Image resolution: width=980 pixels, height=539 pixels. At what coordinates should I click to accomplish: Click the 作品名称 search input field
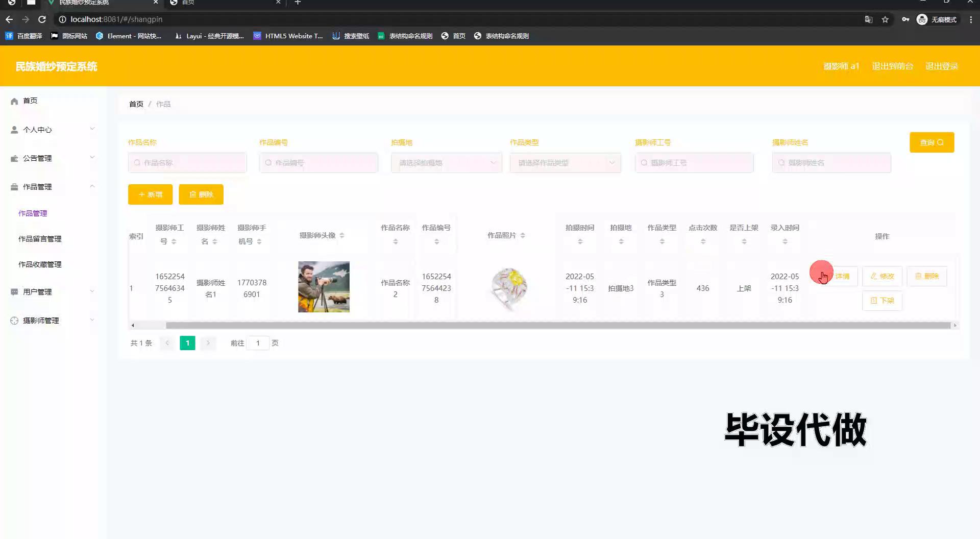pos(187,163)
